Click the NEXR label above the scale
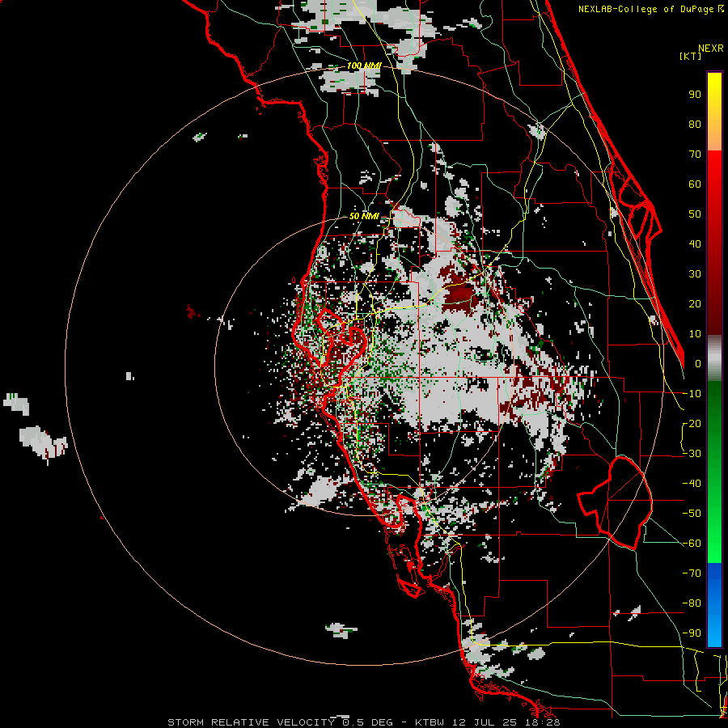728x728 pixels. click(711, 49)
